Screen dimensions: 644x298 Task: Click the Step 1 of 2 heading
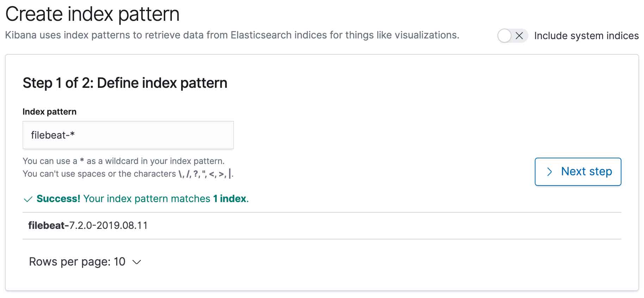[x=125, y=83]
